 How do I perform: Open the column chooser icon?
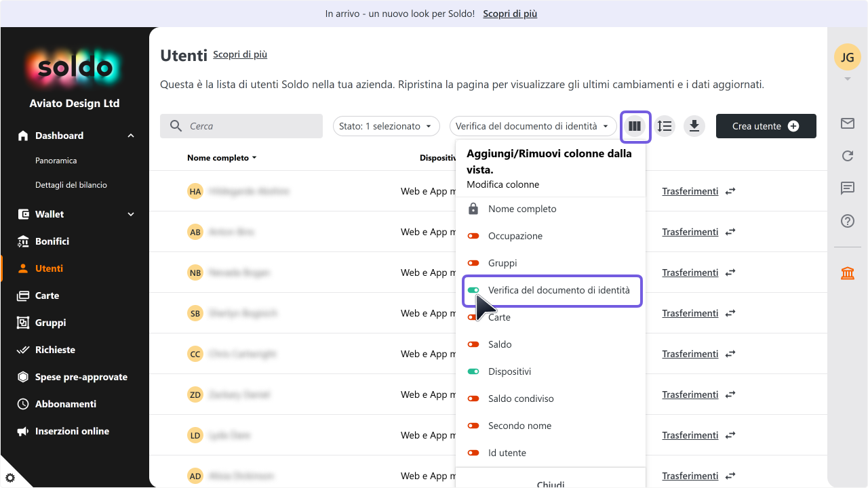635,126
